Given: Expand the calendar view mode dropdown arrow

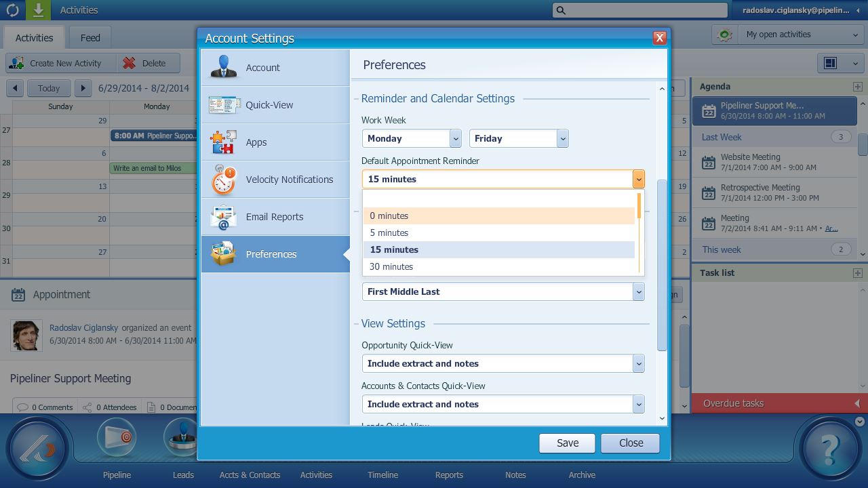Looking at the screenshot, I should tap(855, 64).
